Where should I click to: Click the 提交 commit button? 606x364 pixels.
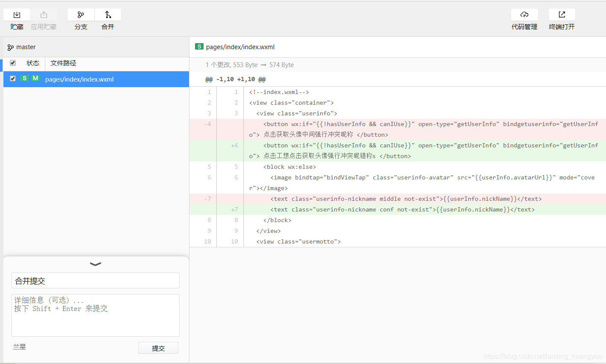[x=158, y=348]
